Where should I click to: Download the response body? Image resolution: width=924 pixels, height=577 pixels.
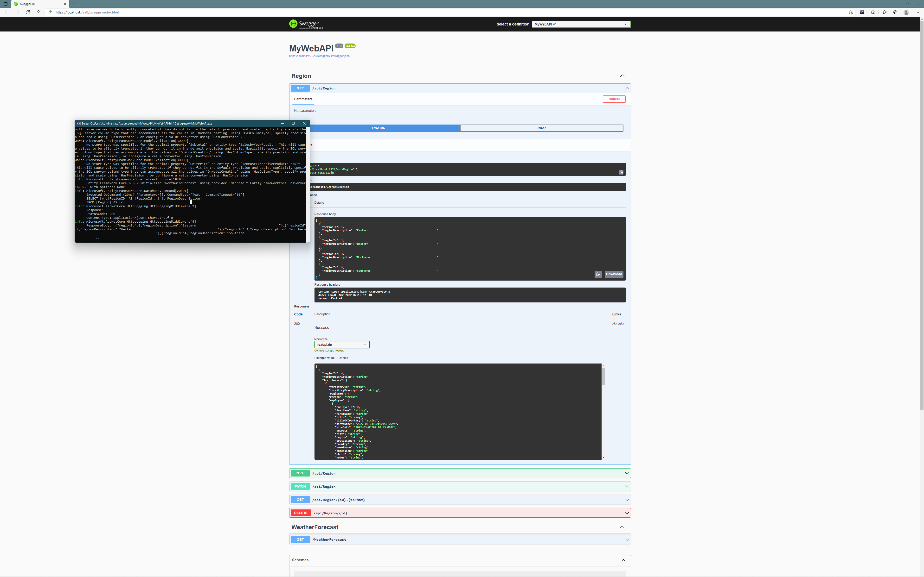click(x=614, y=274)
